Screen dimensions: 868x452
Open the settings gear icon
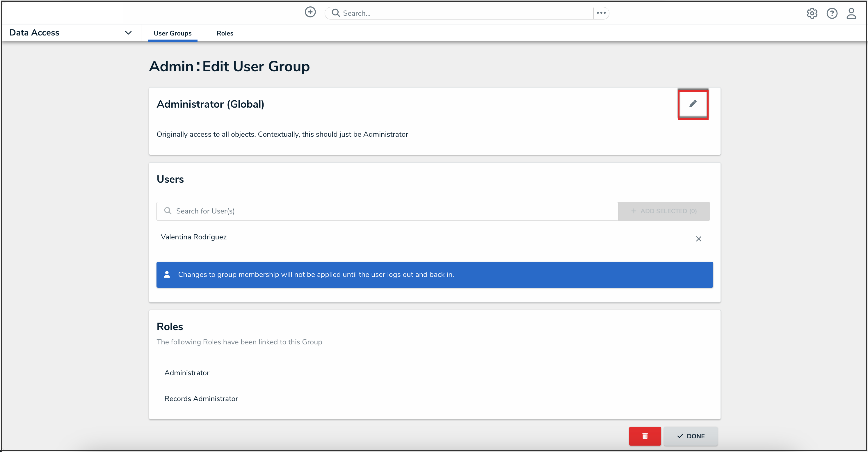[x=812, y=13]
